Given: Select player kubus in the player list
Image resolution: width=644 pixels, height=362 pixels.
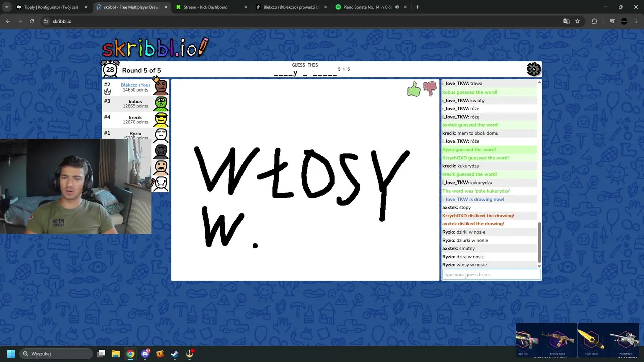Looking at the screenshot, I should pos(135,104).
